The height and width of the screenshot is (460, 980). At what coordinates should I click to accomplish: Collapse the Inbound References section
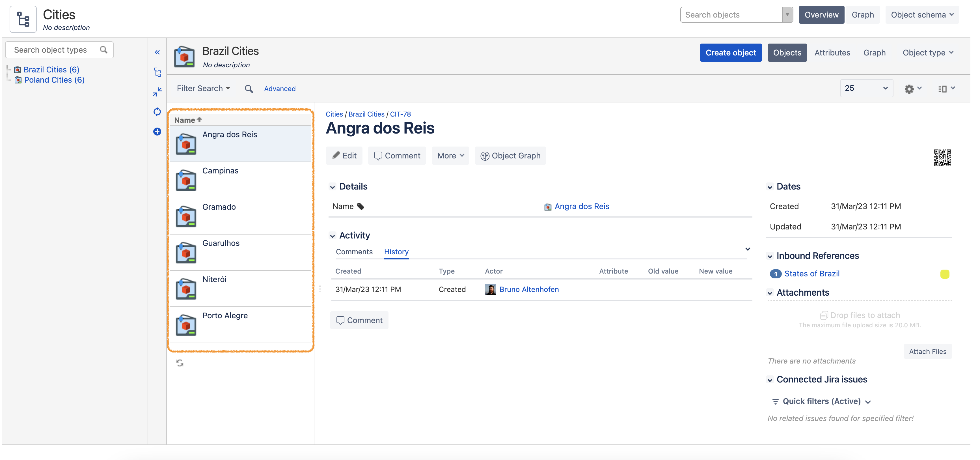pyautogui.click(x=770, y=256)
